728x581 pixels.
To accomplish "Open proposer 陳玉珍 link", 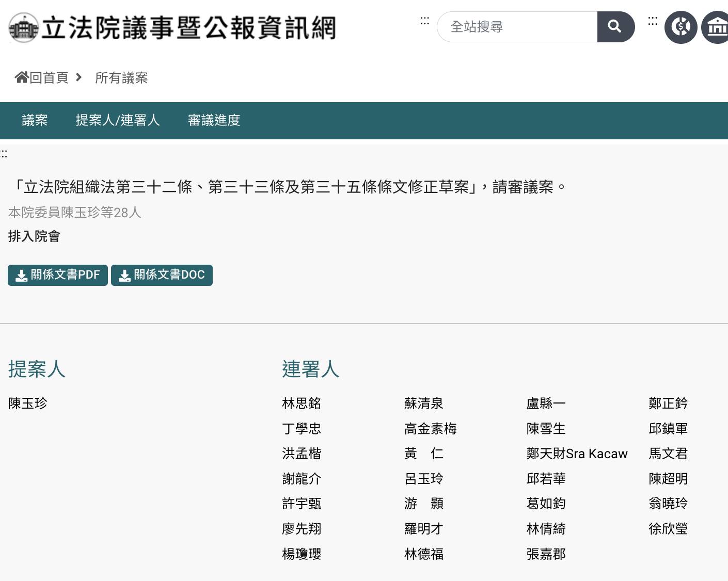I will [28, 404].
